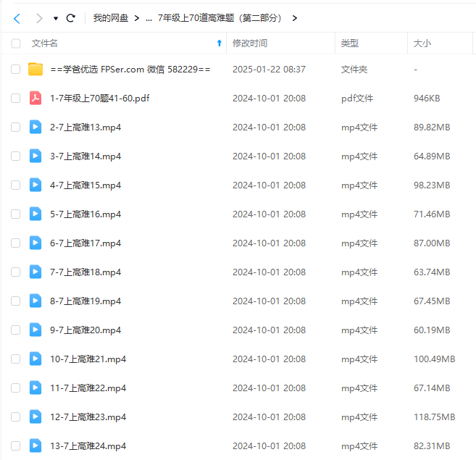476x460 pixels.
Task: Open 11-7上高难22.mp4
Action: pos(88,388)
